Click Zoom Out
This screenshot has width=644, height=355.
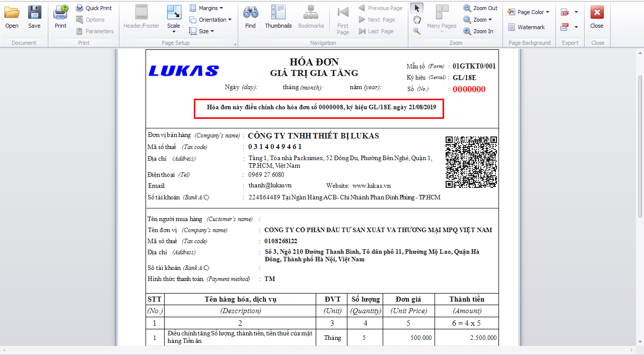pyautogui.click(x=480, y=8)
